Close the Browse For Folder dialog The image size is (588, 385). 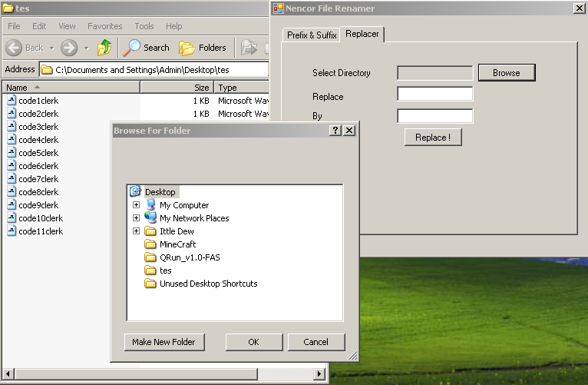click(x=349, y=130)
